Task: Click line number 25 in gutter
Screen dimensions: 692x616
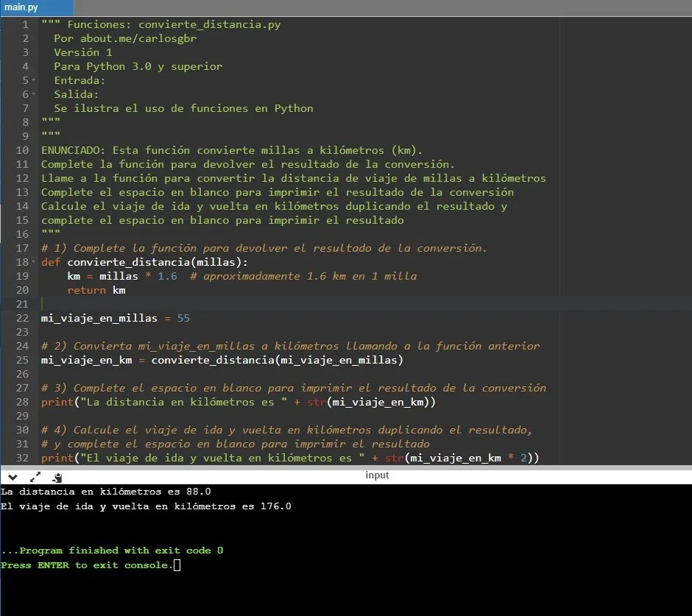Action: point(22,360)
